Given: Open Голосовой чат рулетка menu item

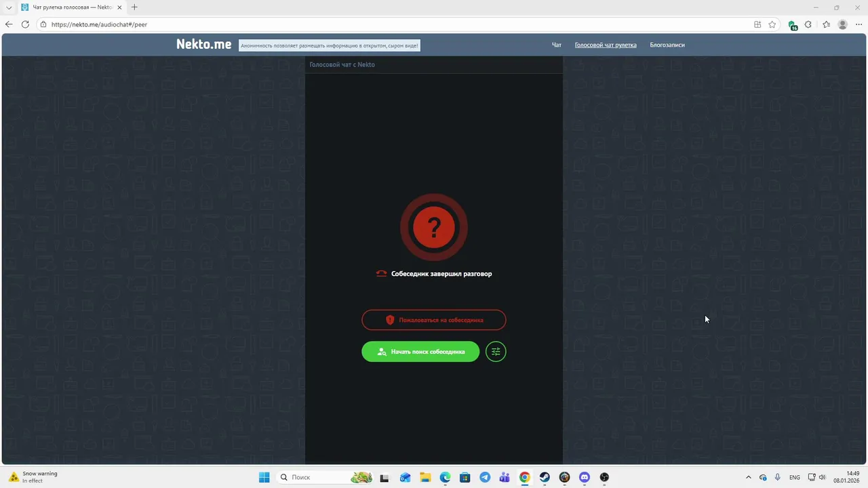Looking at the screenshot, I should click(x=606, y=45).
